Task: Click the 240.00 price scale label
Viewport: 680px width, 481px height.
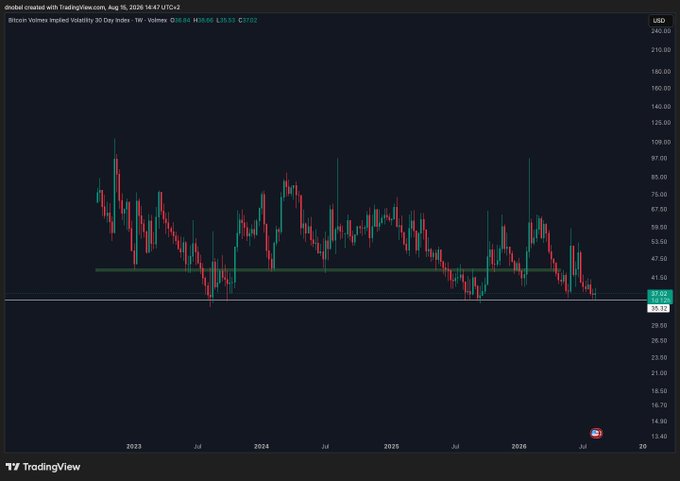Action: (x=660, y=31)
